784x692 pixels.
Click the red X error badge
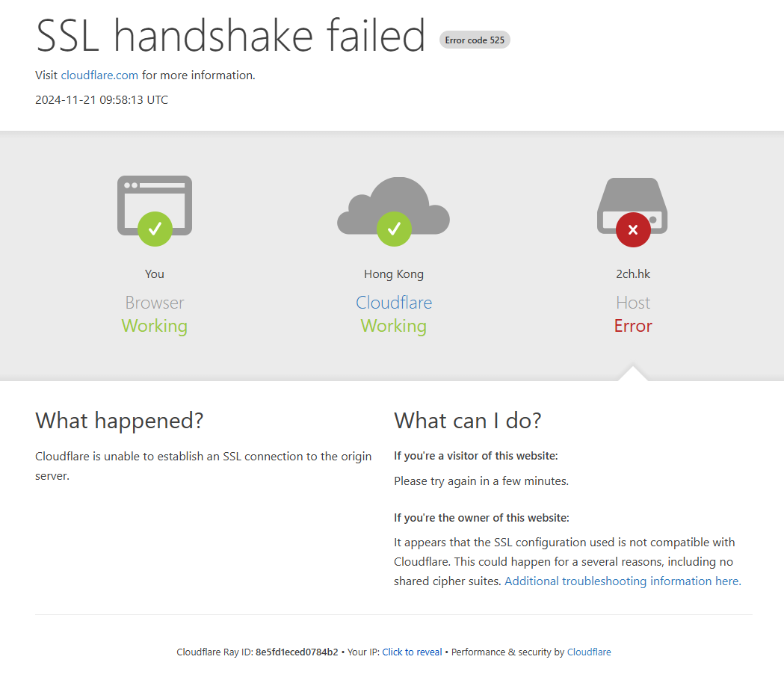tap(633, 229)
